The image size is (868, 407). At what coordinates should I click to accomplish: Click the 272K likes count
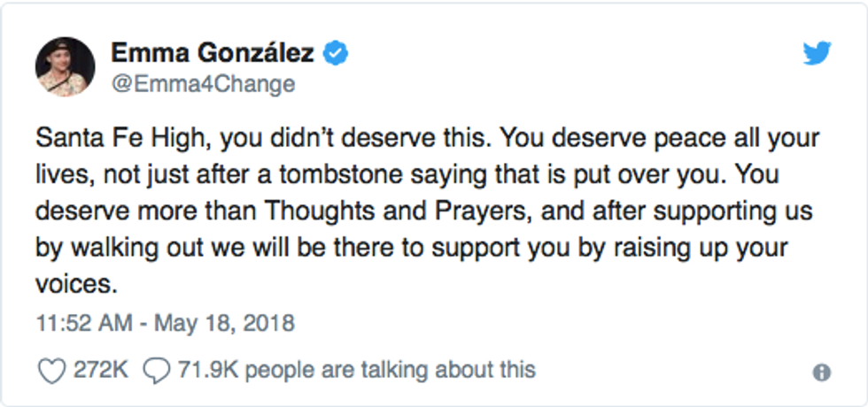tap(101, 369)
